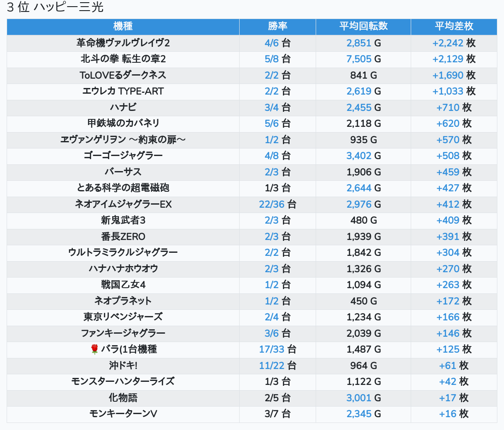504x430 pixels.
Task: Click the ハナビ machine name
Action: point(123,107)
